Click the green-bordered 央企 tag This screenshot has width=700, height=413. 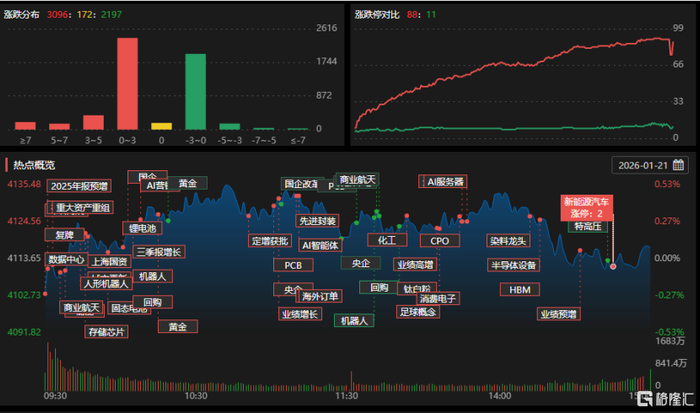[x=361, y=263]
